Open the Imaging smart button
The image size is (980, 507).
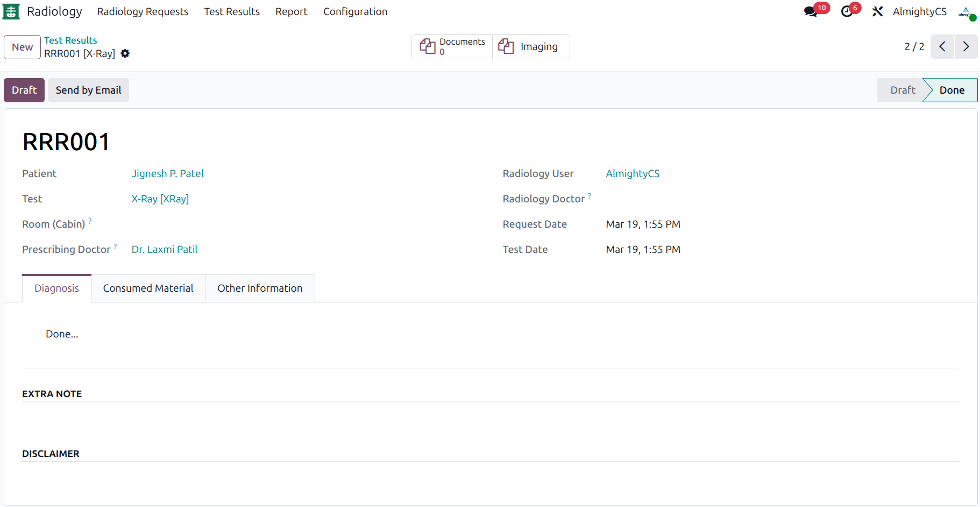[531, 47]
